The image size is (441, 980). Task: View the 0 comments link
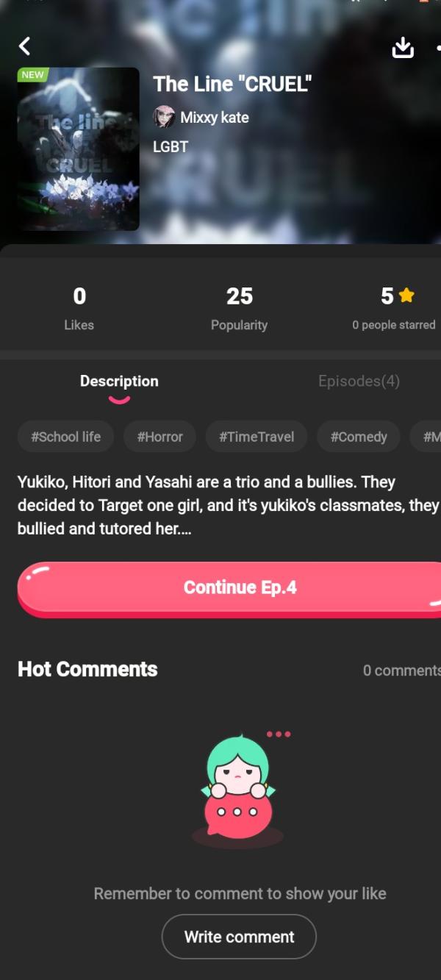point(401,670)
